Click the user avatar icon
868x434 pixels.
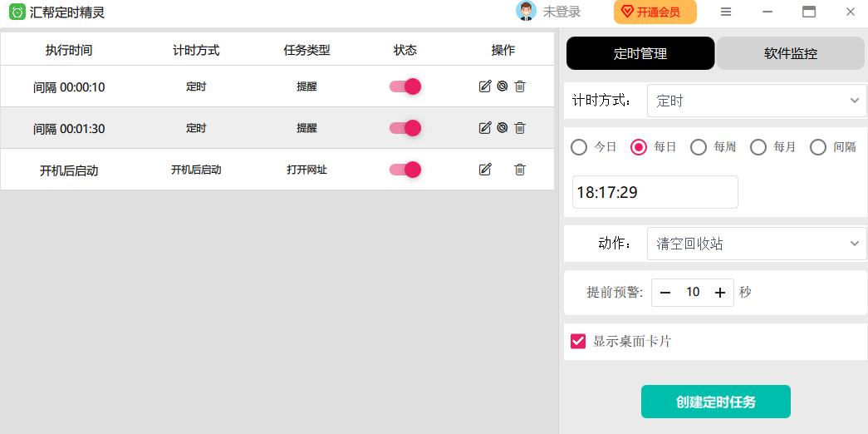pyautogui.click(x=526, y=12)
